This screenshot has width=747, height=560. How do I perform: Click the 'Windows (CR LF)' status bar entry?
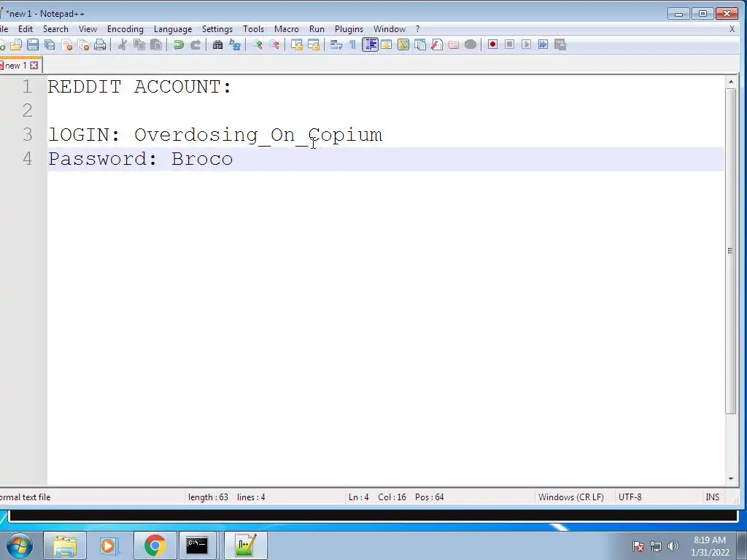coord(570,497)
